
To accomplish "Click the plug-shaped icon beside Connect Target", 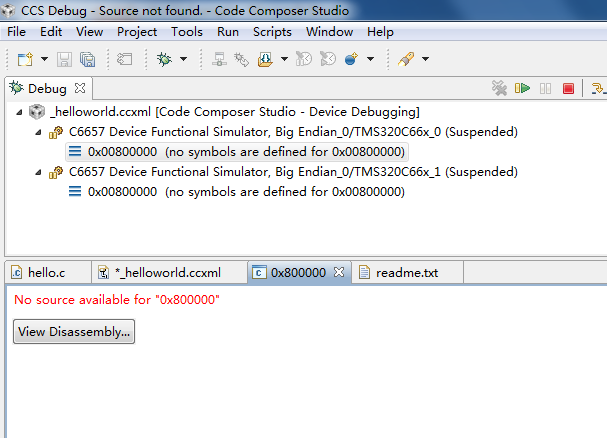I will [242, 59].
